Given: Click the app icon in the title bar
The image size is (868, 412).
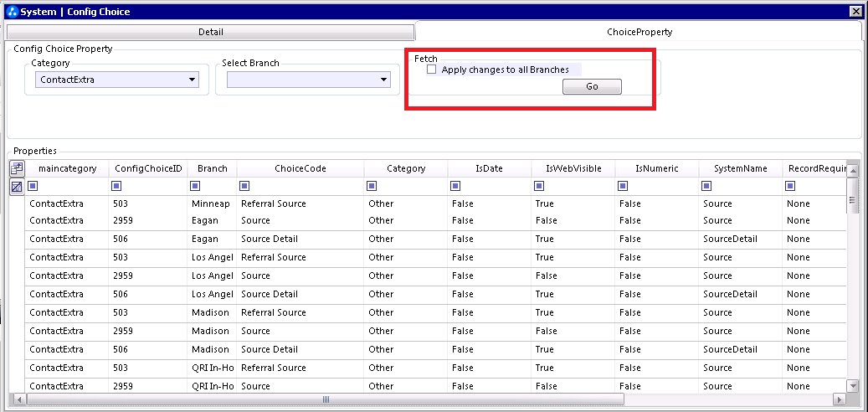Looking at the screenshot, I should pyautogui.click(x=13, y=12).
